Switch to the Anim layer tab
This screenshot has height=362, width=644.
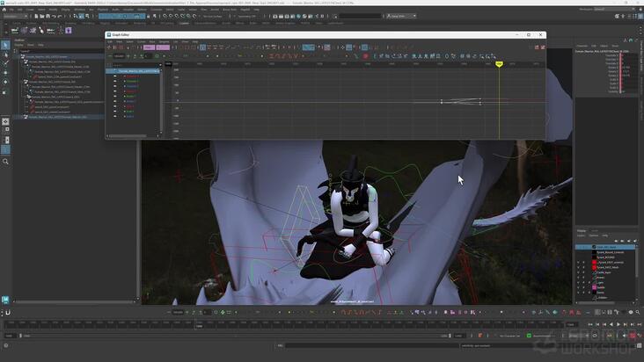click(595, 231)
